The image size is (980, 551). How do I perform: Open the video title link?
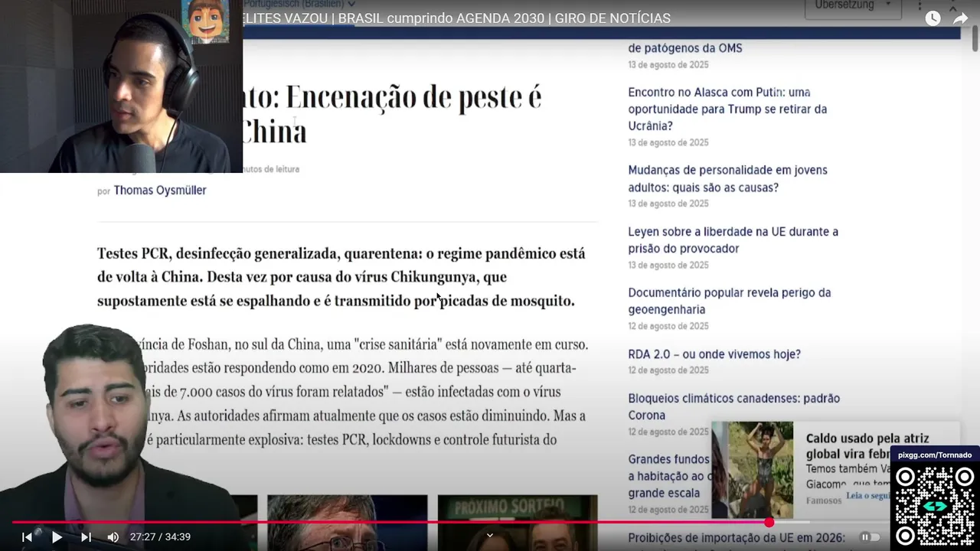[x=456, y=18]
